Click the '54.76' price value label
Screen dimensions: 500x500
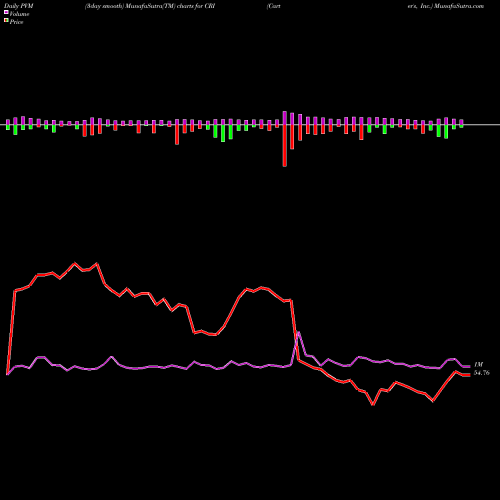click(482, 373)
